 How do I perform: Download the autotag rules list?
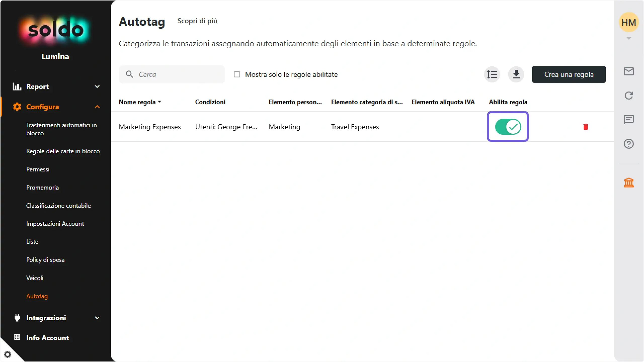[x=516, y=74]
